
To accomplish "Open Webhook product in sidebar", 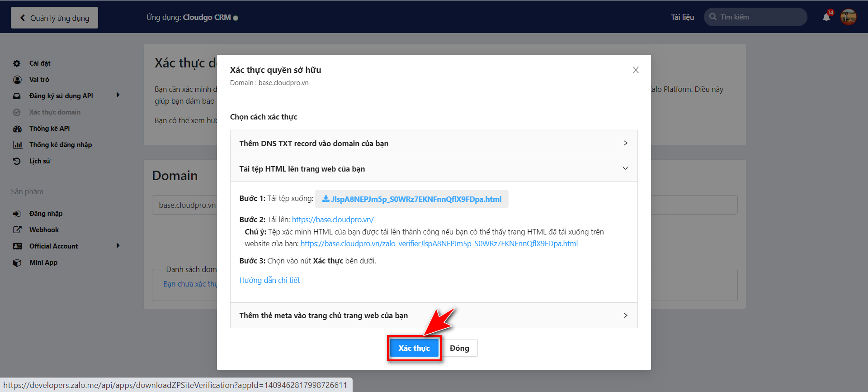I will click(x=44, y=230).
